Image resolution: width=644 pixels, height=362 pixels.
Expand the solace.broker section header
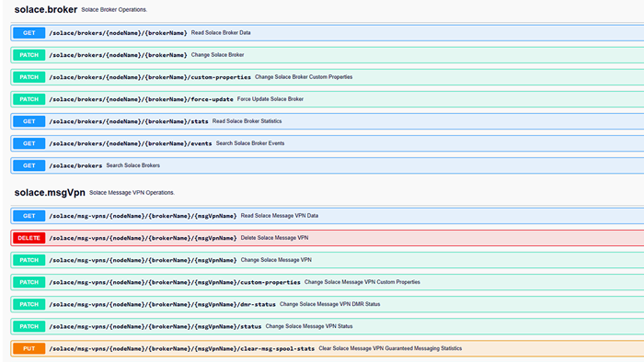pyautogui.click(x=46, y=9)
